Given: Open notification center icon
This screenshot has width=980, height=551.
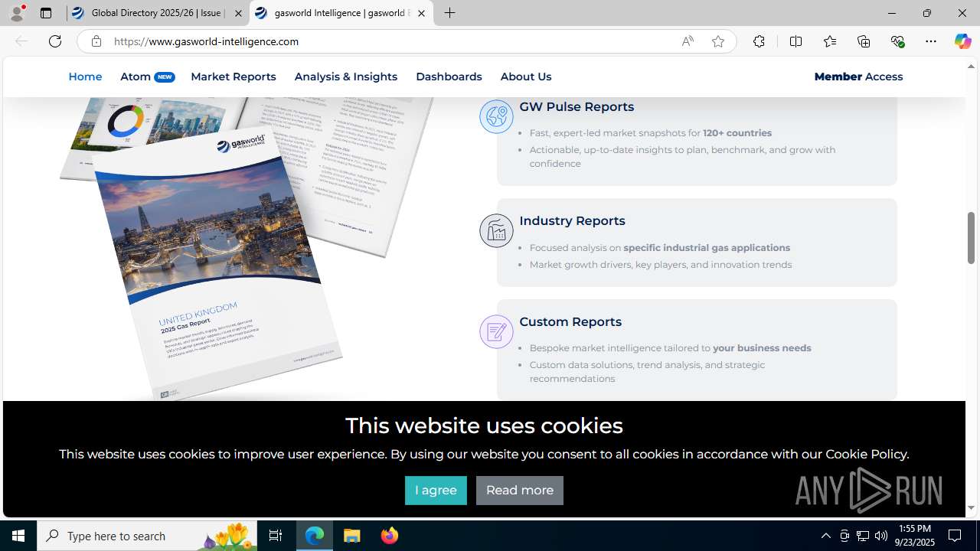Looking at the screenshot, I should pos(955,536).
